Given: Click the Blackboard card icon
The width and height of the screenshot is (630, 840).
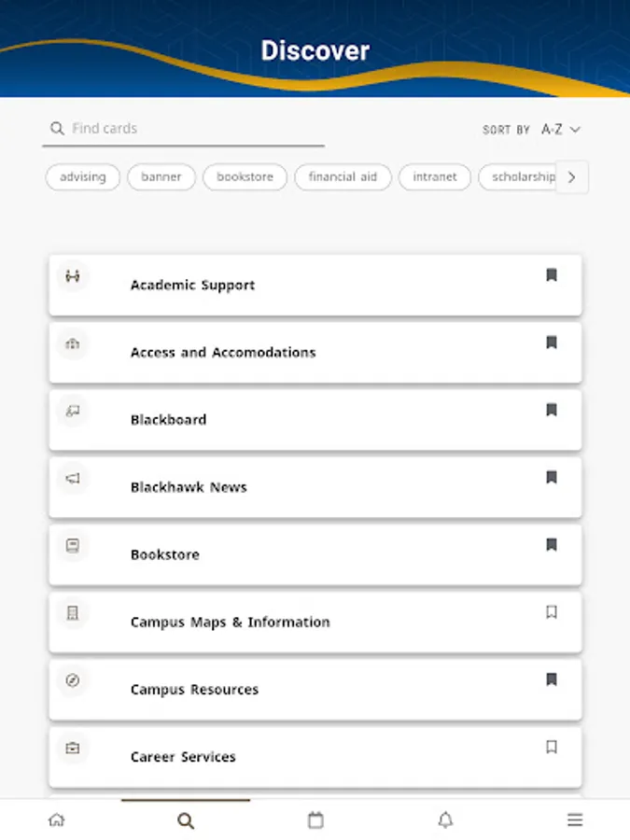Looking at the screenshot, I should 73,411.
